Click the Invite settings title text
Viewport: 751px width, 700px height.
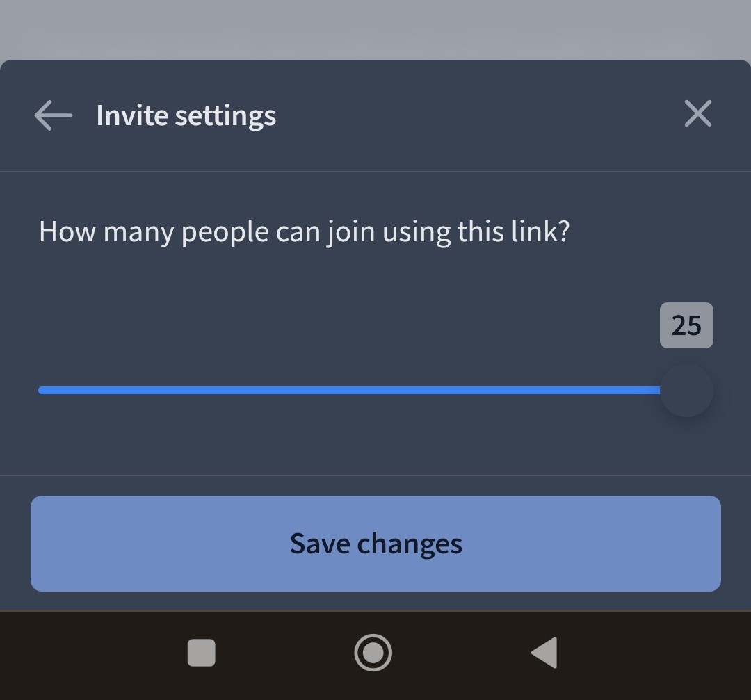point(186,116)
